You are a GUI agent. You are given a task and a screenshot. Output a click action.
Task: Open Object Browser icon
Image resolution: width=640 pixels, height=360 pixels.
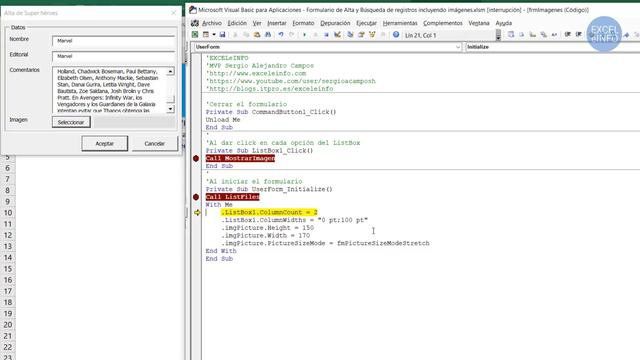click(372, 35)
